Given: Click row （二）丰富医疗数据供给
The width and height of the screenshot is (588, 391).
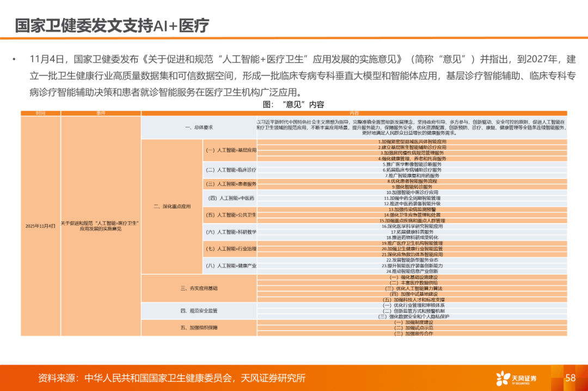Looking at the screenshot, I should (412, 283).
